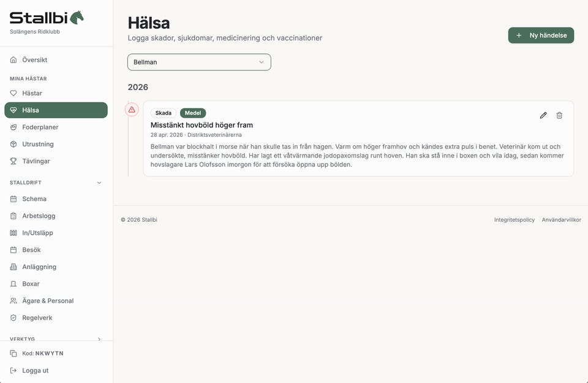Screen dimensions: 588x383
Task: Click the pencil edit icon on the health entry
Action: (543, 115)
